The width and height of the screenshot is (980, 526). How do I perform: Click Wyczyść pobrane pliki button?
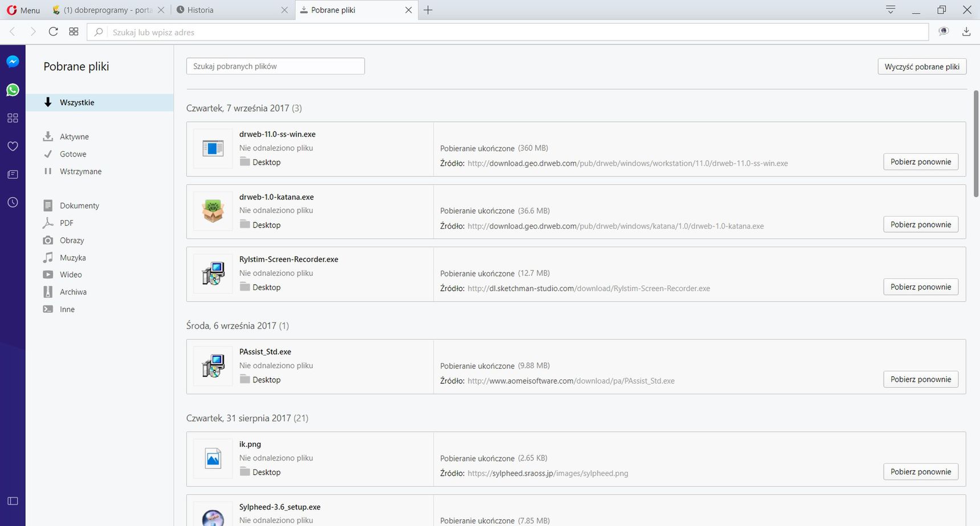tap(922, 67)
